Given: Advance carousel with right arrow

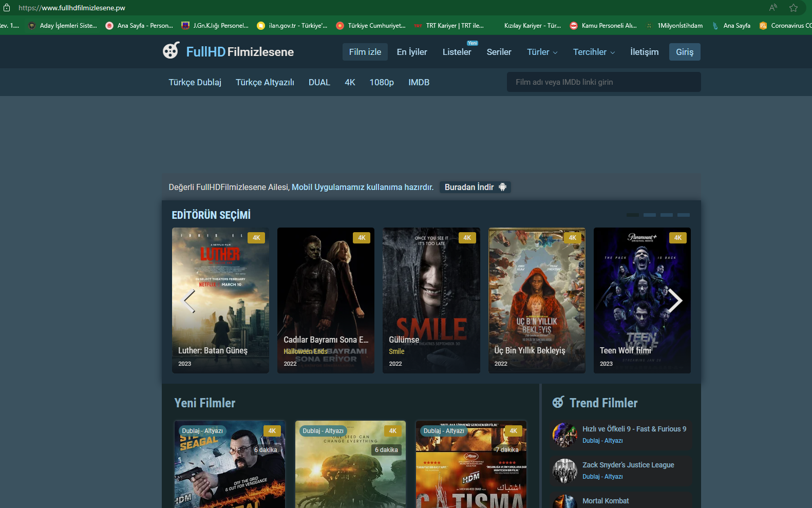Looking at the screenshot, I should 674,301.
